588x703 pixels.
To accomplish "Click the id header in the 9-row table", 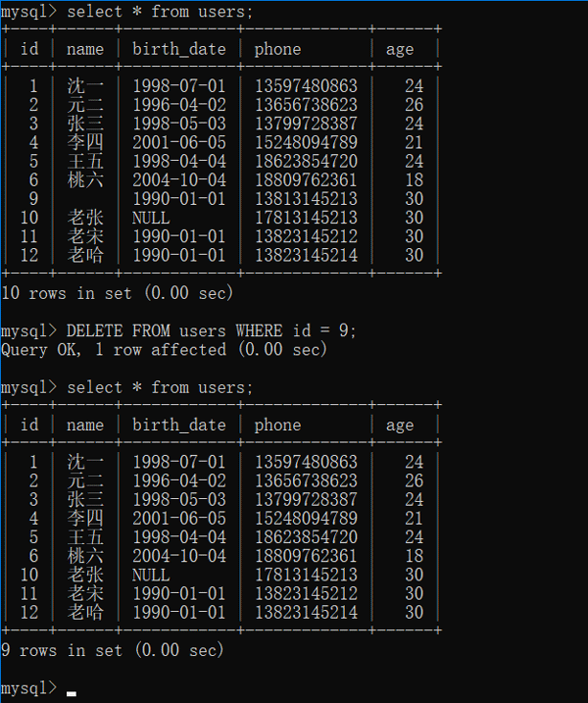I will point(29,425).
